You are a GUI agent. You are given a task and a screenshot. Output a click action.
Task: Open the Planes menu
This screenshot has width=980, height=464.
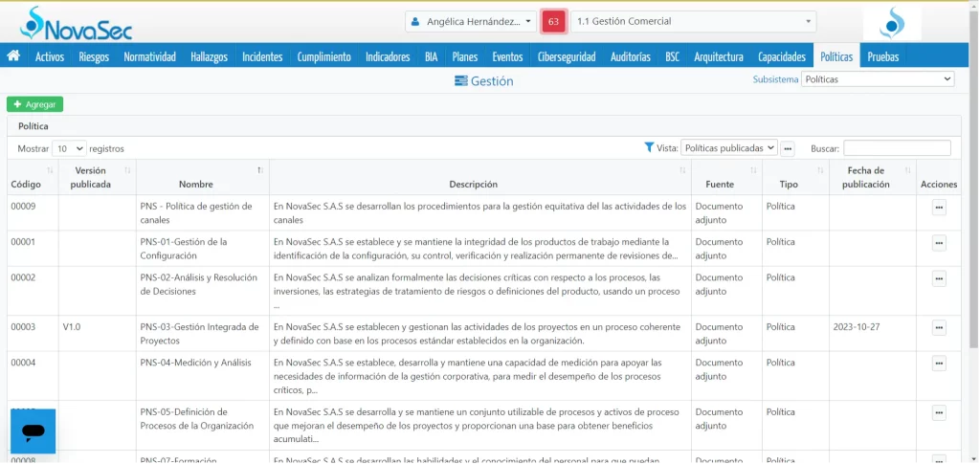point(465,56)
